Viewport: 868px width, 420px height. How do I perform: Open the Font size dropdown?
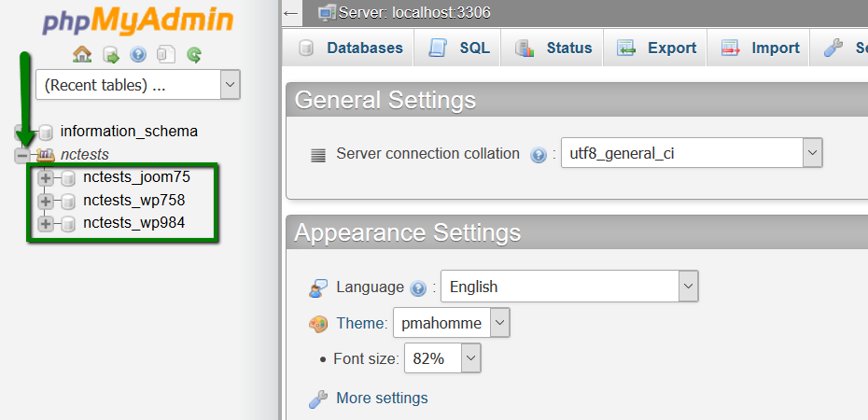point(442,358)
